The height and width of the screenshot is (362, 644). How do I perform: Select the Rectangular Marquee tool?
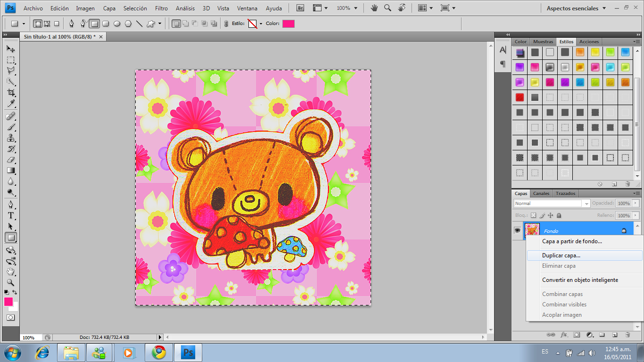[10, 60]
